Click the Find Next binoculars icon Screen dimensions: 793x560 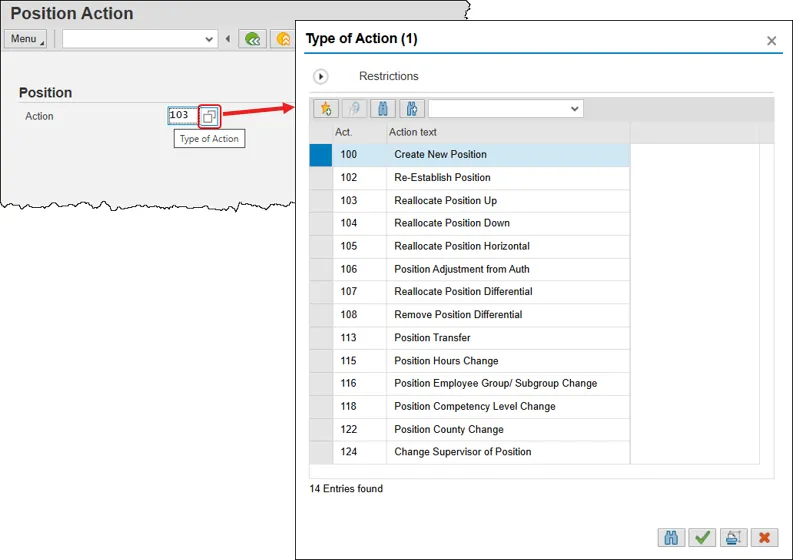point(412,108)
